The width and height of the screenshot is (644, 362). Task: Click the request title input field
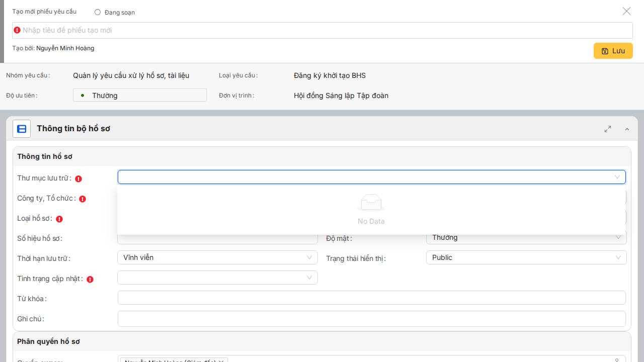[x=322, y=30]
